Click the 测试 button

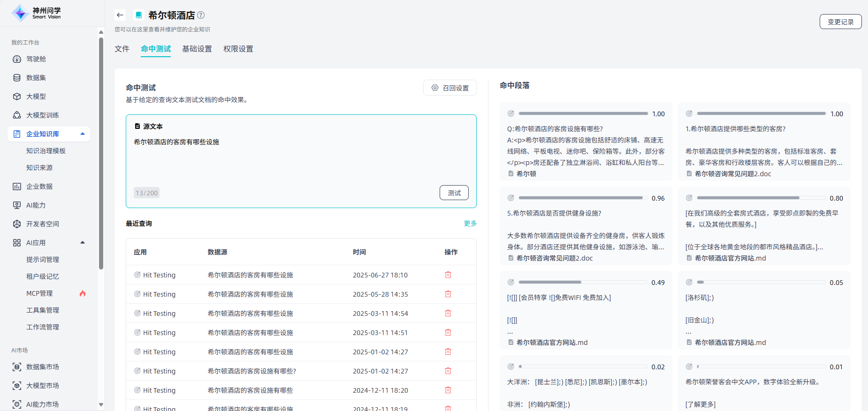point(454,193)
